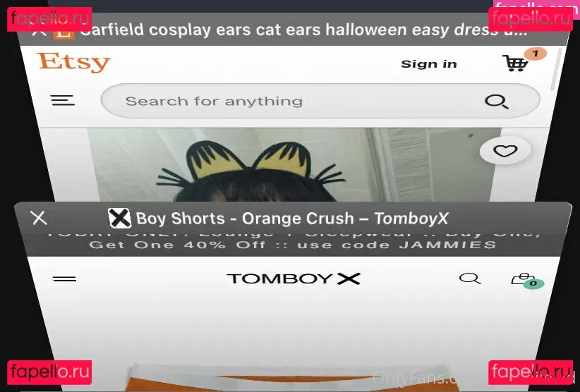Click the TomboyX favicon in tab header

pos(119,218)
